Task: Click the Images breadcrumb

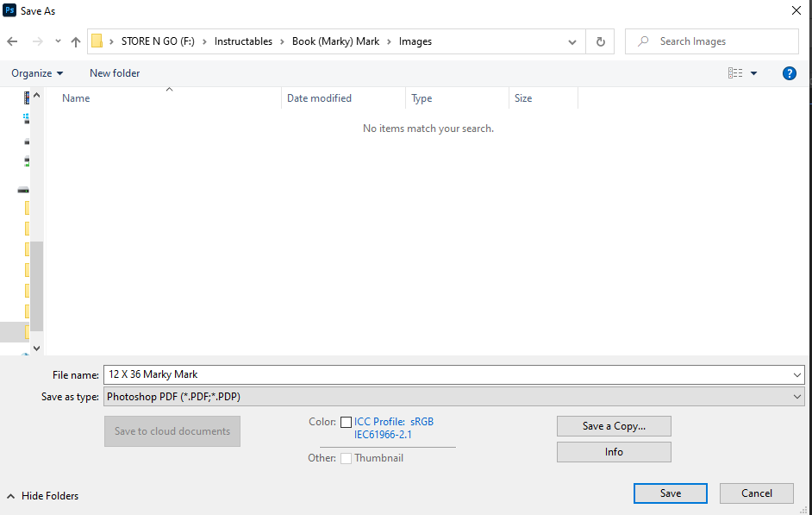Action: coord(415,41)
